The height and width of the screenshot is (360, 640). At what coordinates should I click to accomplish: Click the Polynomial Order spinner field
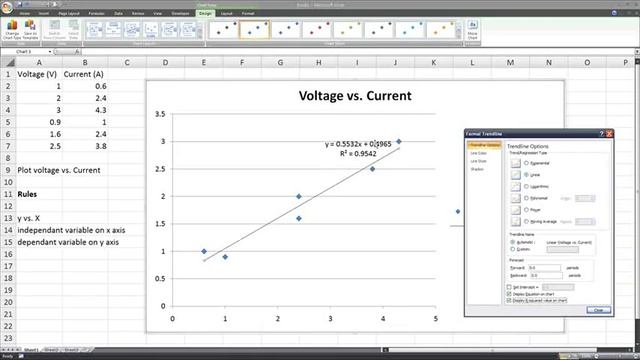tap(584, 198)
